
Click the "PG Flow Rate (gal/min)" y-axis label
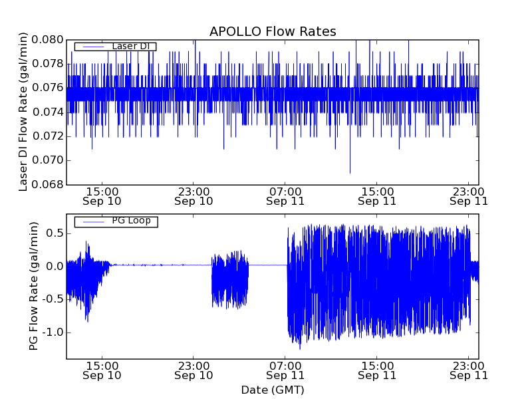33,287
